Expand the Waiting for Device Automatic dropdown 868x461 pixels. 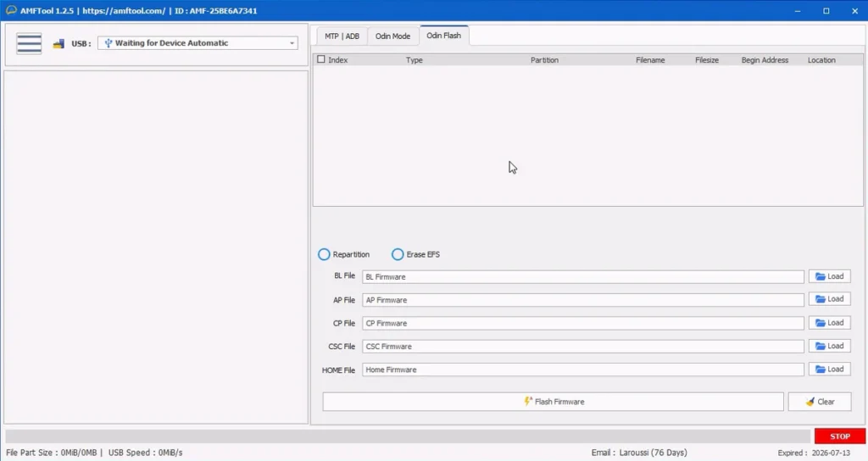292,43
